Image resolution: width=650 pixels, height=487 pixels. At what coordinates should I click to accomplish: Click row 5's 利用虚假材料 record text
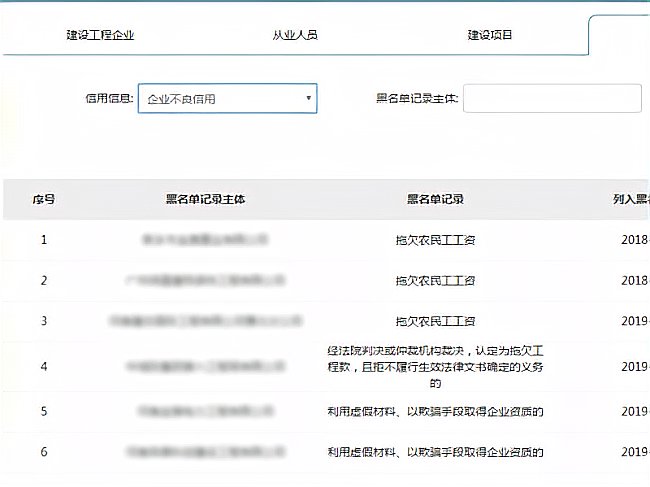tap(435, 412)
